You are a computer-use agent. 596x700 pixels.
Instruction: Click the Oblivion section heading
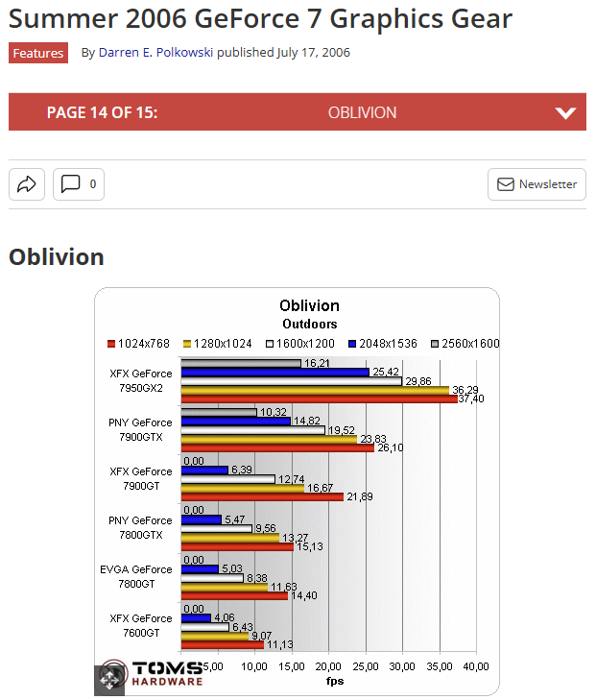57,257
